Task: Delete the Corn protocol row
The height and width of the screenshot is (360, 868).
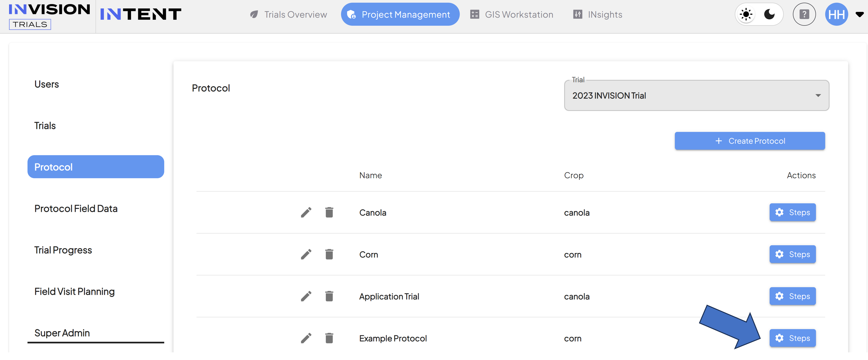Action: pyautogui.click(x=329, y=254)
